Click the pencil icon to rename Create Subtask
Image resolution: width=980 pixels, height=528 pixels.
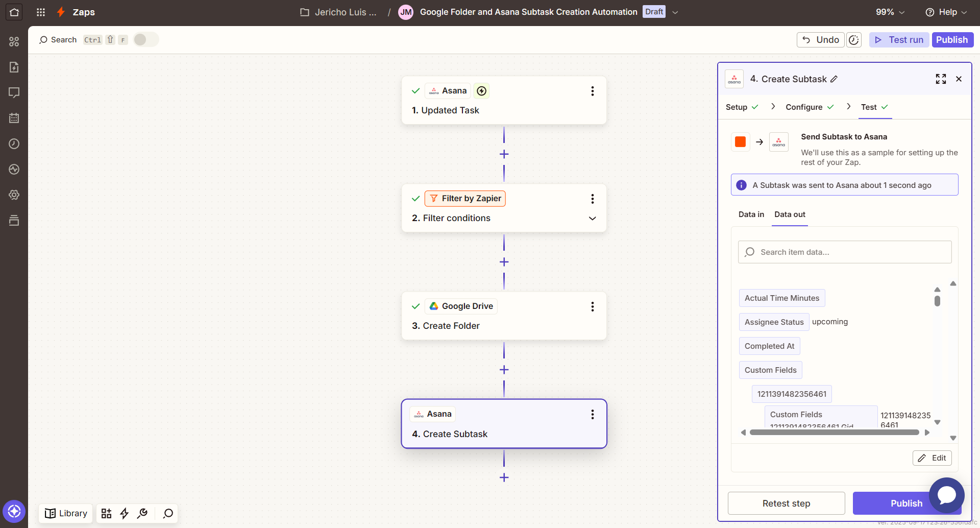(x=834, y=79)
